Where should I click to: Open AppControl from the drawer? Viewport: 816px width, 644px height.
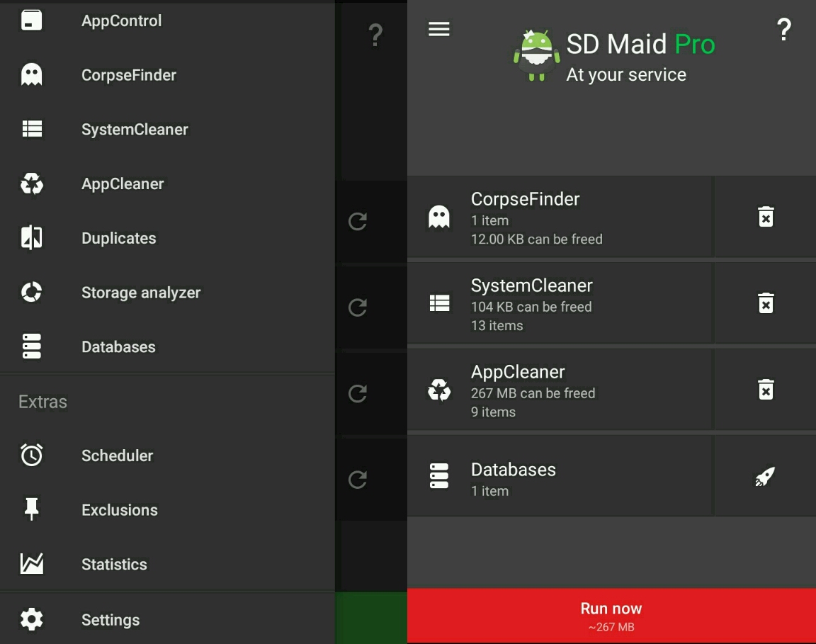(121, 21)
